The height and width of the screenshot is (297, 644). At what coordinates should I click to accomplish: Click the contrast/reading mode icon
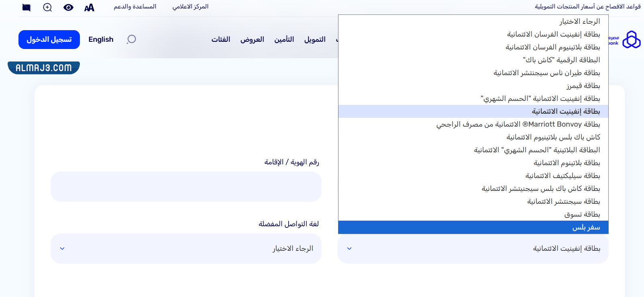pyautogui.click(x=26, y=7)
